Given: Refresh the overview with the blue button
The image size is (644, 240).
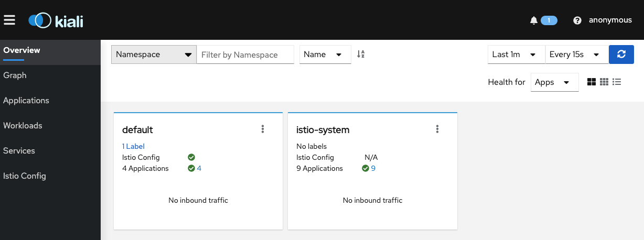Looking at the screenshot, I should [x=621, y=54].
